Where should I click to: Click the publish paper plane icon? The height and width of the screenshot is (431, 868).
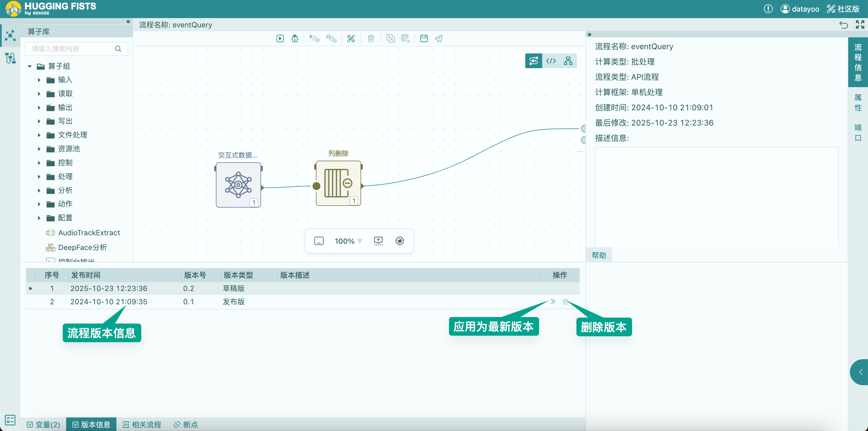pos(439,38)
